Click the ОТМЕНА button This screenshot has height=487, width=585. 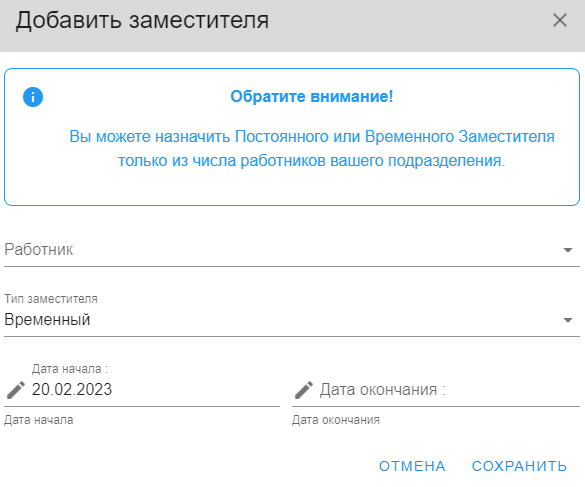click(x=412, y=466)
